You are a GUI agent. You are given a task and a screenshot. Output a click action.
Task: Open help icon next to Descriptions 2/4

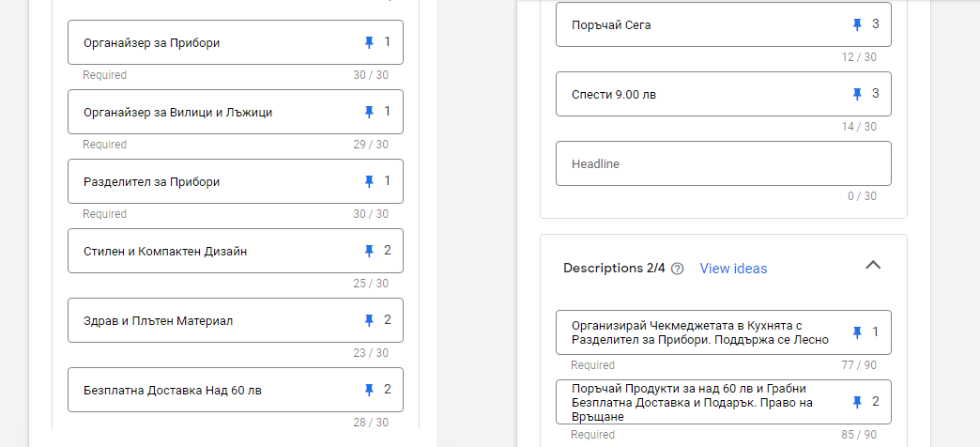coord(678,270)
